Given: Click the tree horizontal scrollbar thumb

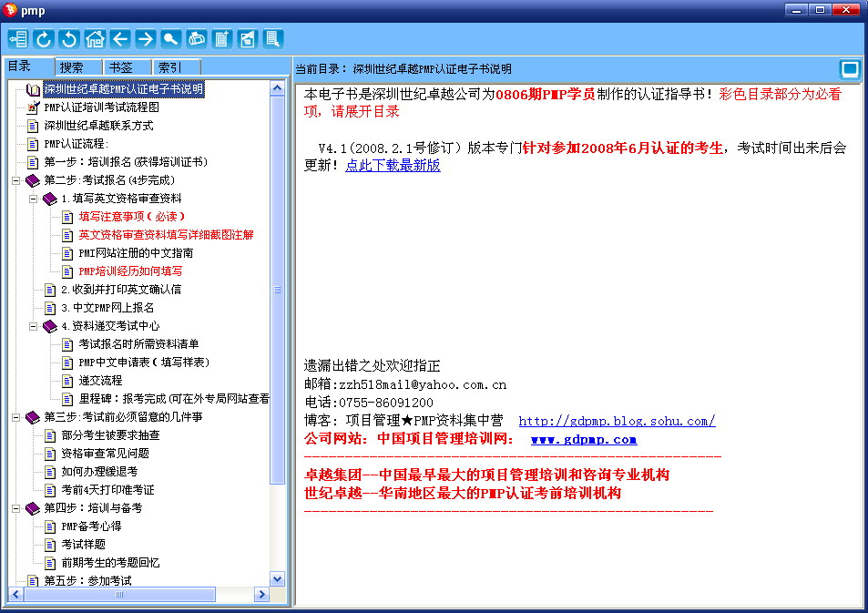Looking at the screenshot, I should pyautogui.click(x=119, y=595).
